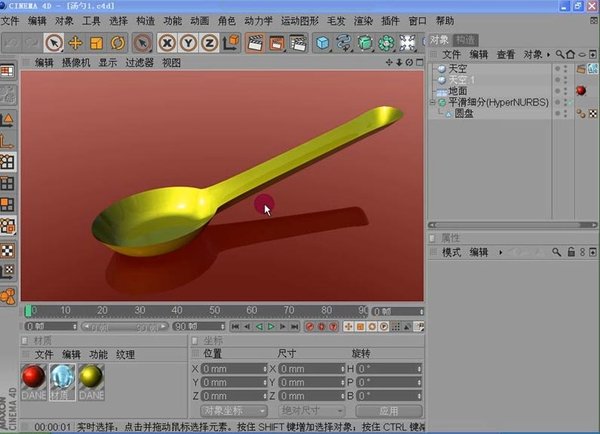This screenshot has height=434, width=600.
Task: Click the orange cone object mode icon
Action: point(8,119)
